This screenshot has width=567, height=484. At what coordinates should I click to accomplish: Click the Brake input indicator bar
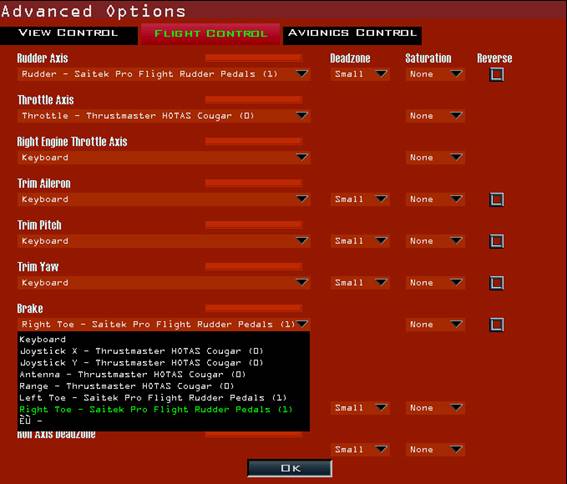click(253, 308)
